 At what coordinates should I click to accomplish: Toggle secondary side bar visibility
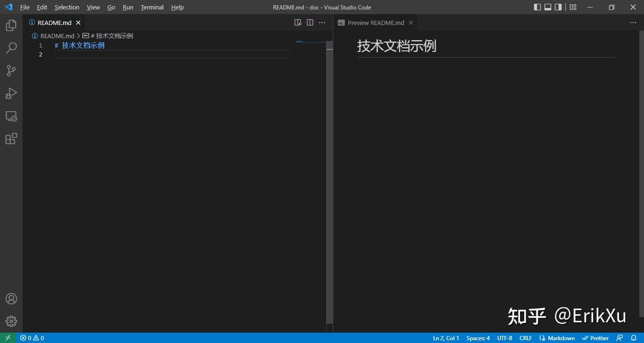point(558,7)
